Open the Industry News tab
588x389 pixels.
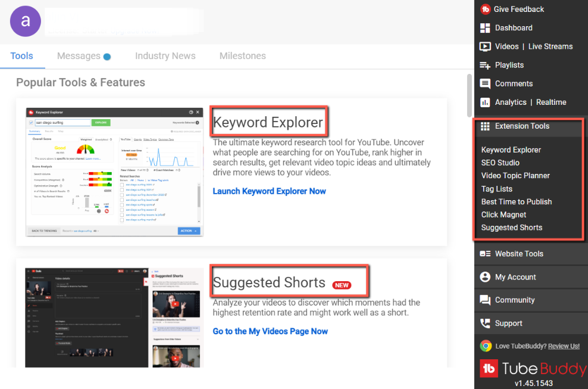pyautogui.click(x=165, y=55)
